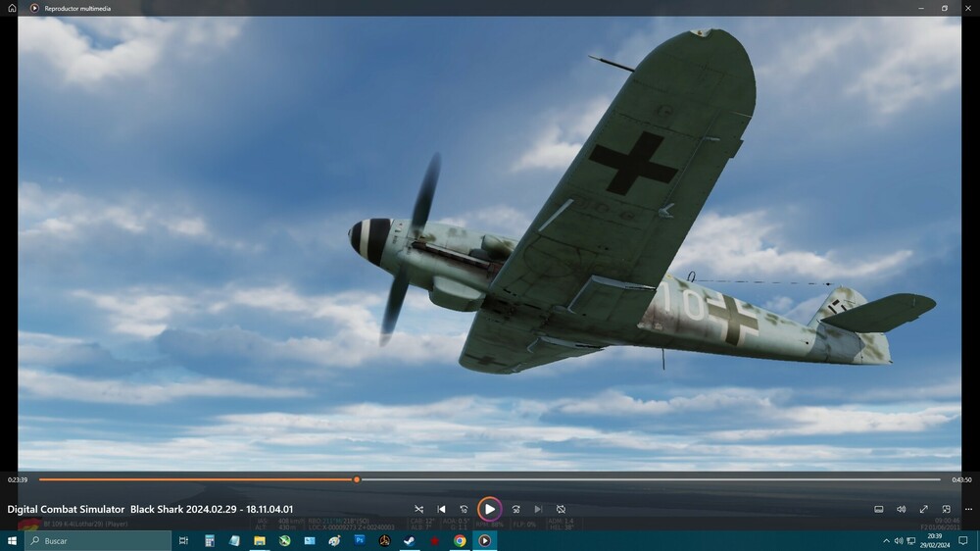
Task: Switch video to full screen
Action: [923, 510]
